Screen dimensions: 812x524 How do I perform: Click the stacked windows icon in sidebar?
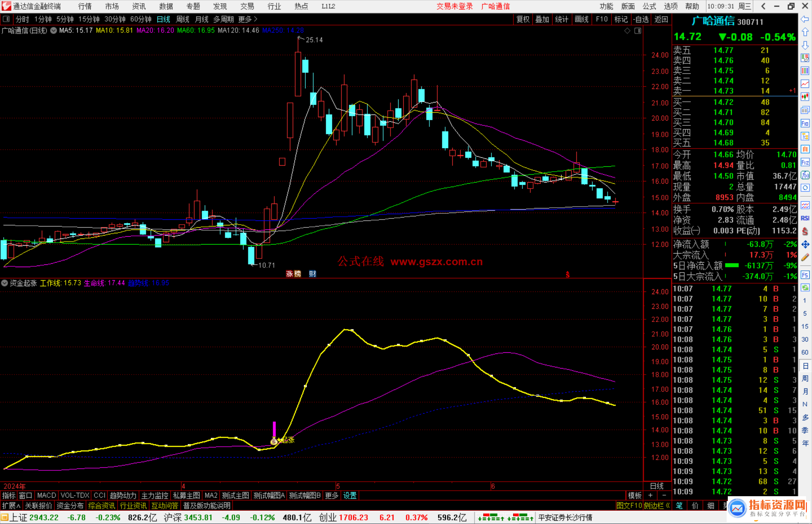click(x=805, y=110)
